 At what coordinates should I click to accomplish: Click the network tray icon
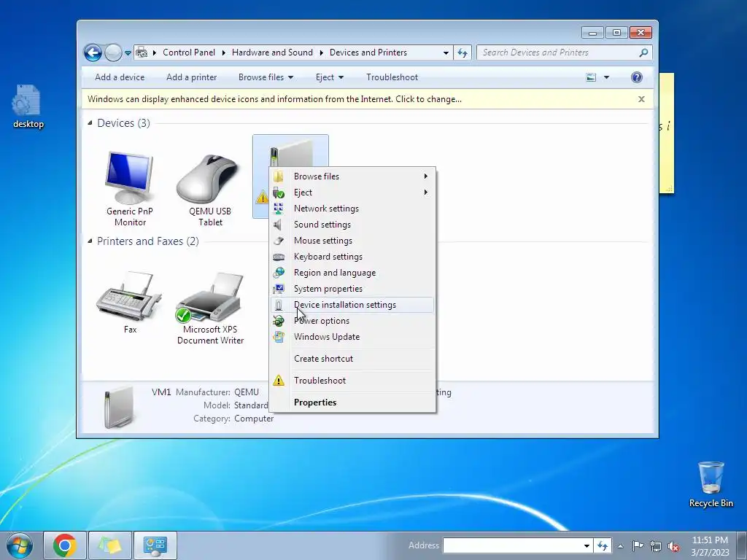[656, 546]
